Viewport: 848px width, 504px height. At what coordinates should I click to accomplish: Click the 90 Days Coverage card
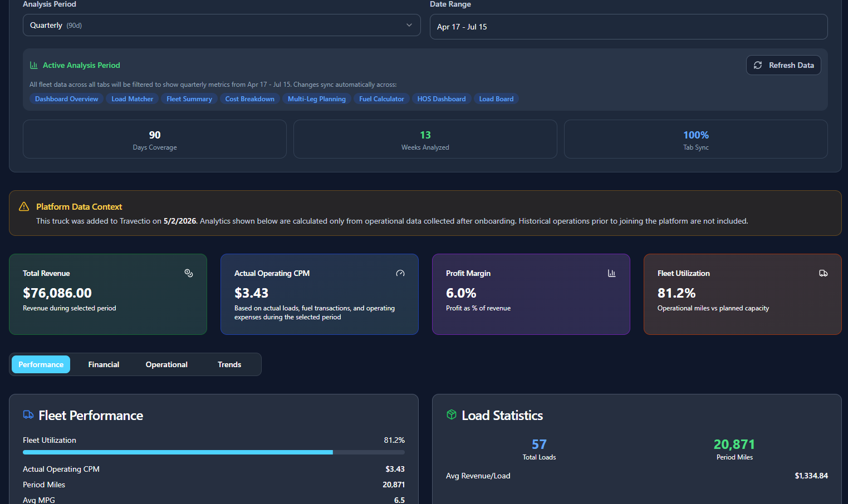pyautogui.click(x=155, y=139)
